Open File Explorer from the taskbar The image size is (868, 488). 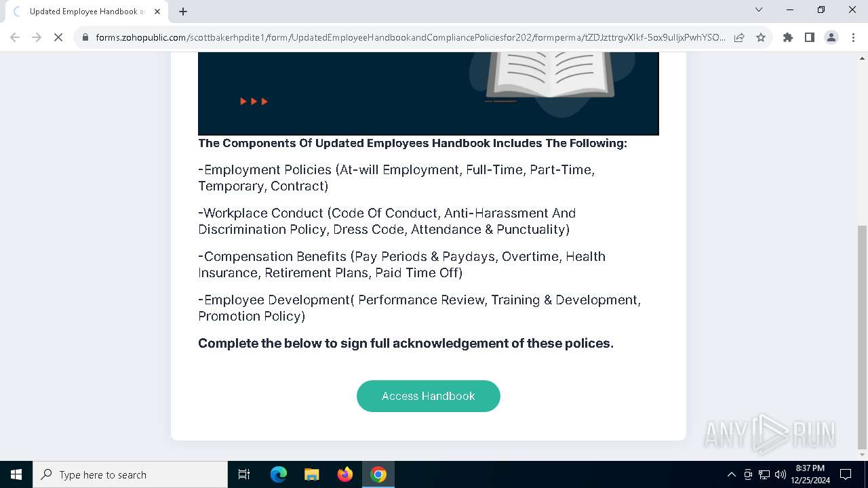point(311,474)
